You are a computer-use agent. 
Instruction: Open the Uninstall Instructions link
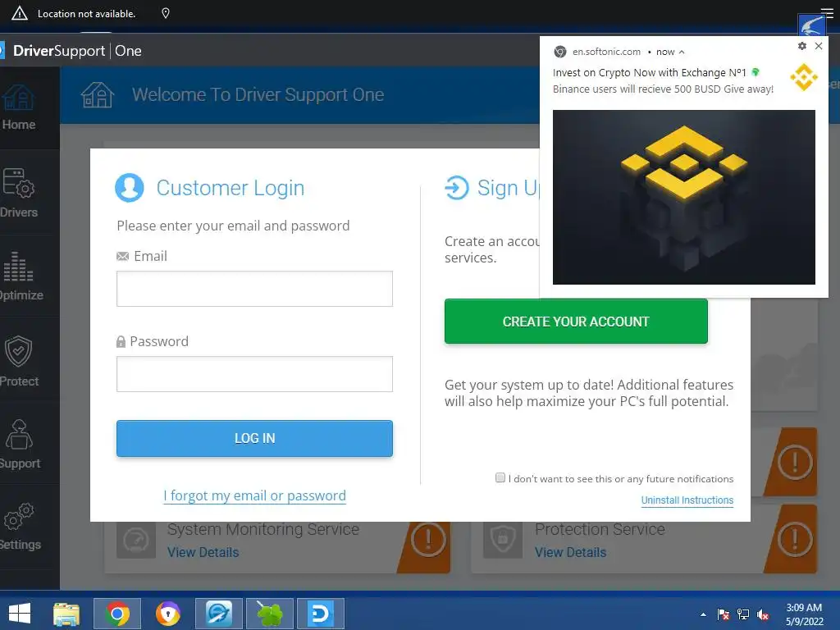(x=687, y=500)
